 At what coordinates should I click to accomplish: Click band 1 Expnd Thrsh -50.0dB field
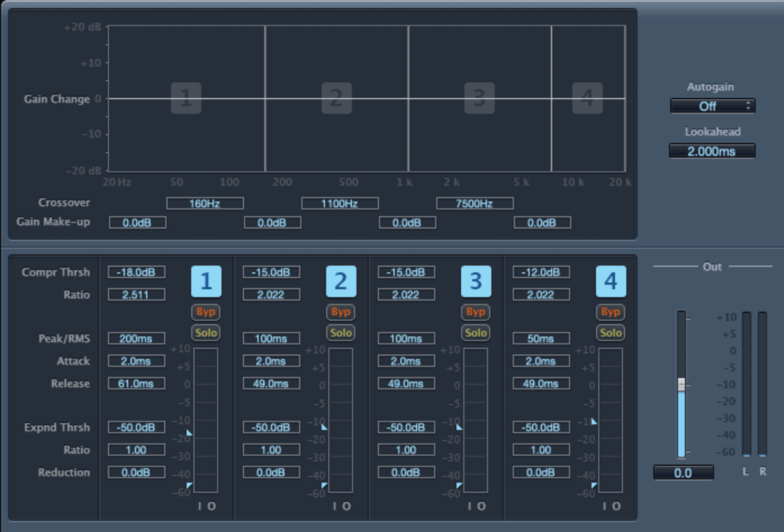click(137, 427)
